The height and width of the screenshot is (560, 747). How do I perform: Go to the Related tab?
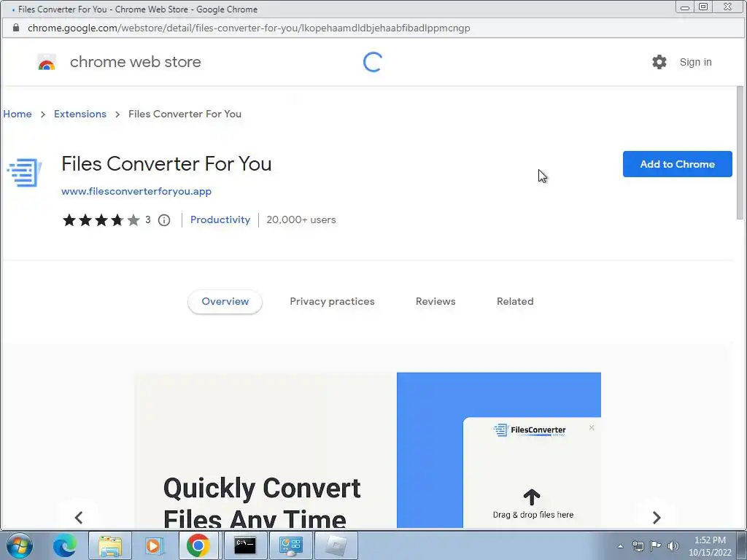tap(515, 301)
